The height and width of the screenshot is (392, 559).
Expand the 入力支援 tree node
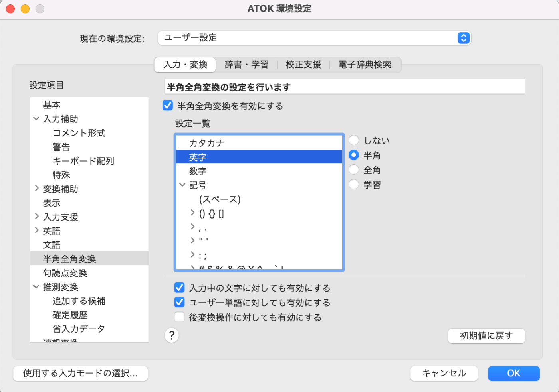point(36,216)
